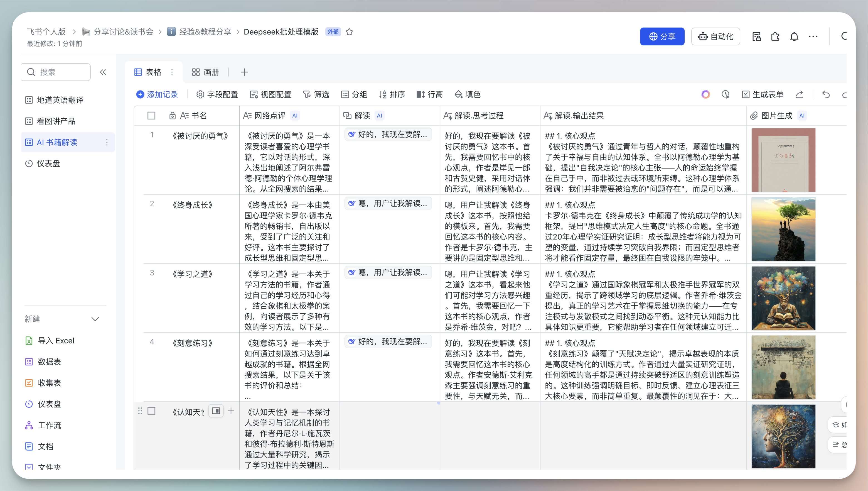This screenshot has height=491, width=868.
Task: Open the three-dot menu next to 表格 tab
Action: 172,72
